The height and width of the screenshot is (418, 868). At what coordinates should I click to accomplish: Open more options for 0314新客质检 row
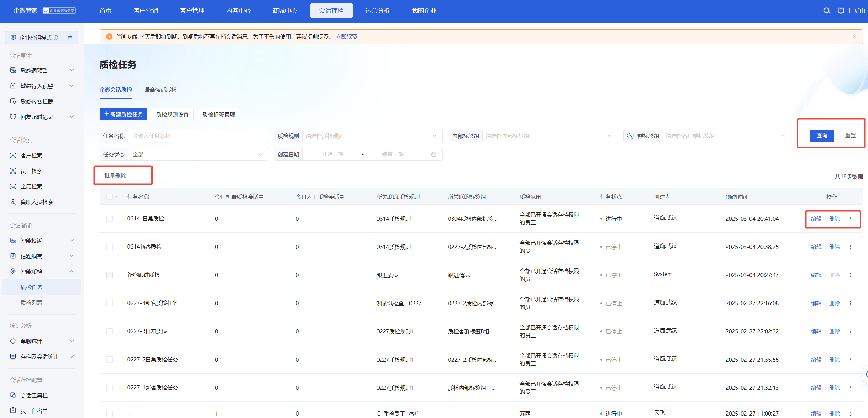(850, 247)
